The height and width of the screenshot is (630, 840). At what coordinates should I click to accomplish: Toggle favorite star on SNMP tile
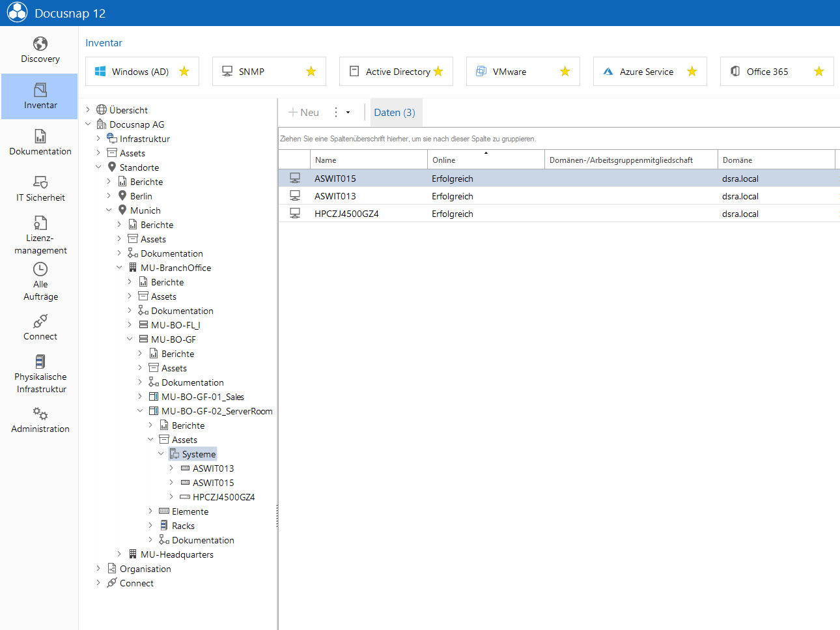311,72
